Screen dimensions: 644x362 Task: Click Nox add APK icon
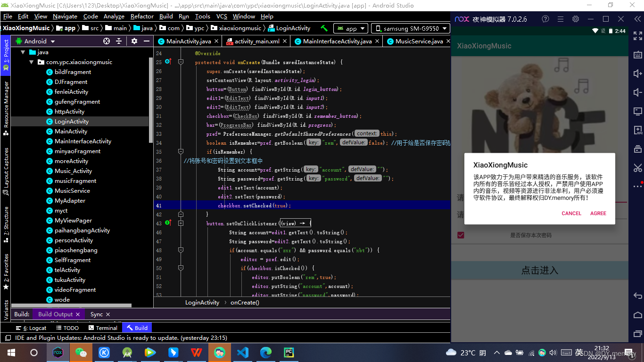pos(637,130)
